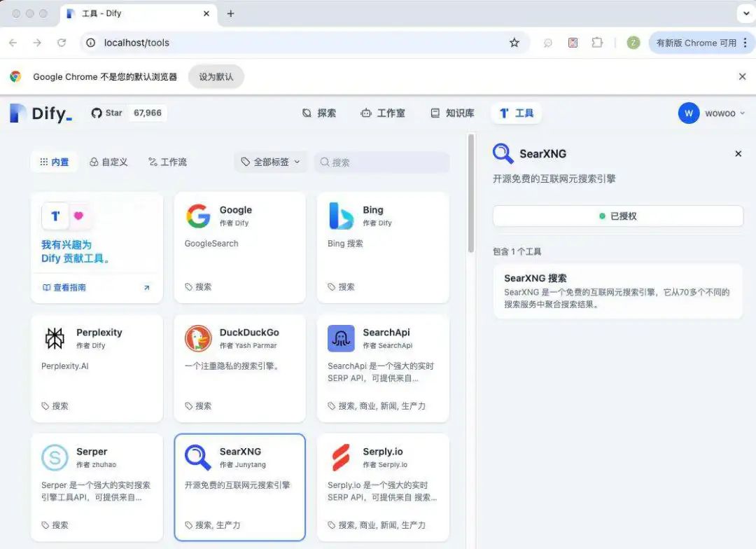756x549 pixels.
Task: Switch to the 知识库 tab
Action: click(x=453, y=113)
